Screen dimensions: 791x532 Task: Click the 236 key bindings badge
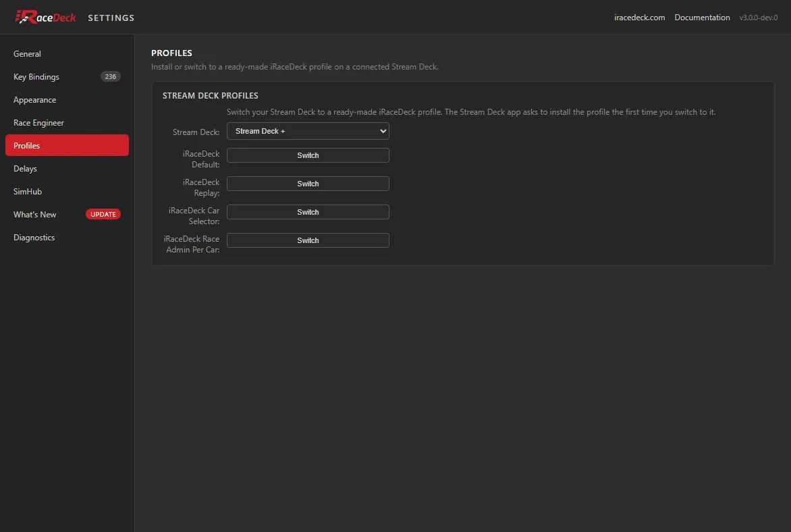click(111, 77)
